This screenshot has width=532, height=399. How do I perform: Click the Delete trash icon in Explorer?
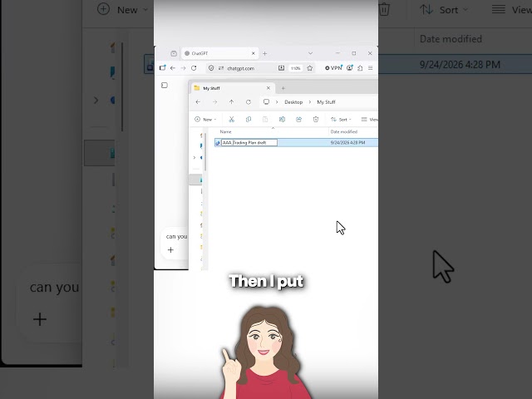(x=316, y=120)
